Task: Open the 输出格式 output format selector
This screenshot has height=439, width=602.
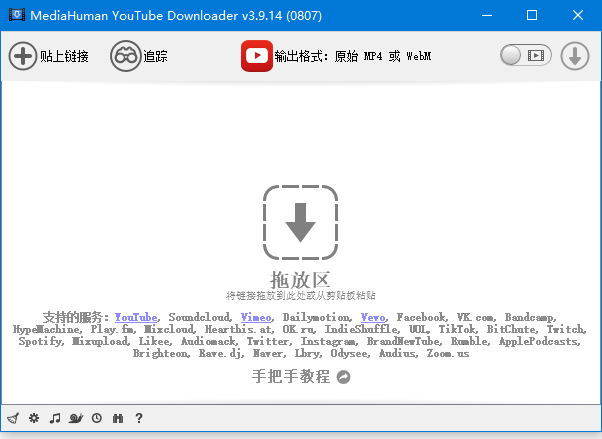Action: point(353,56)
